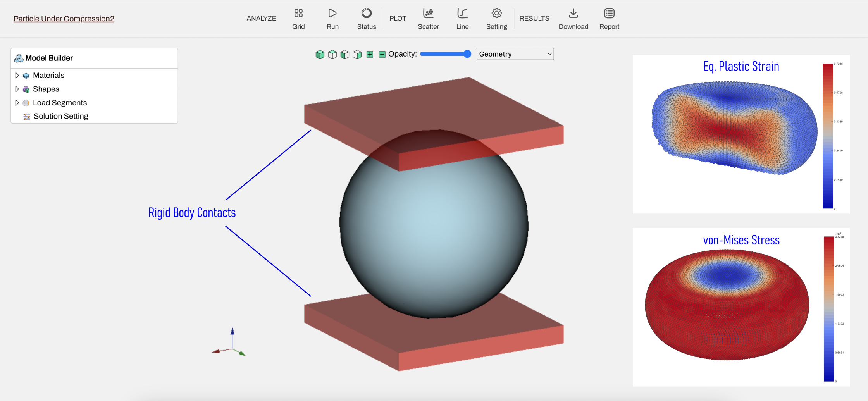Expand the Materials tree node
This screenshot has width=868, height=401.
pos(17,75)
